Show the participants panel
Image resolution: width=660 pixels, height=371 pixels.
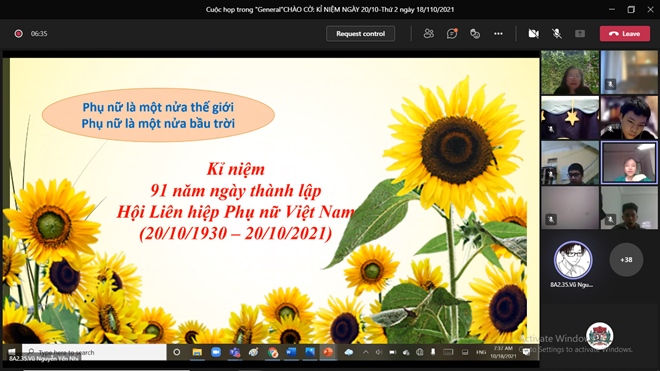click(428, 34)
